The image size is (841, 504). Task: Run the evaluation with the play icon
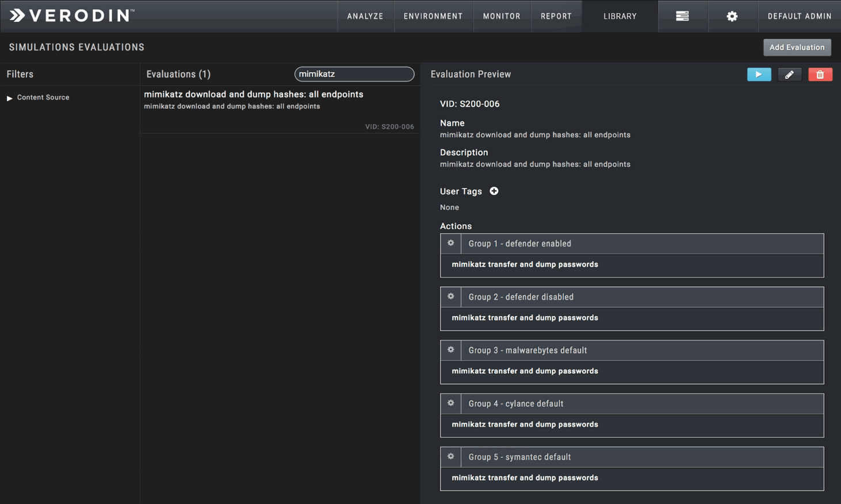coord(759,74)
